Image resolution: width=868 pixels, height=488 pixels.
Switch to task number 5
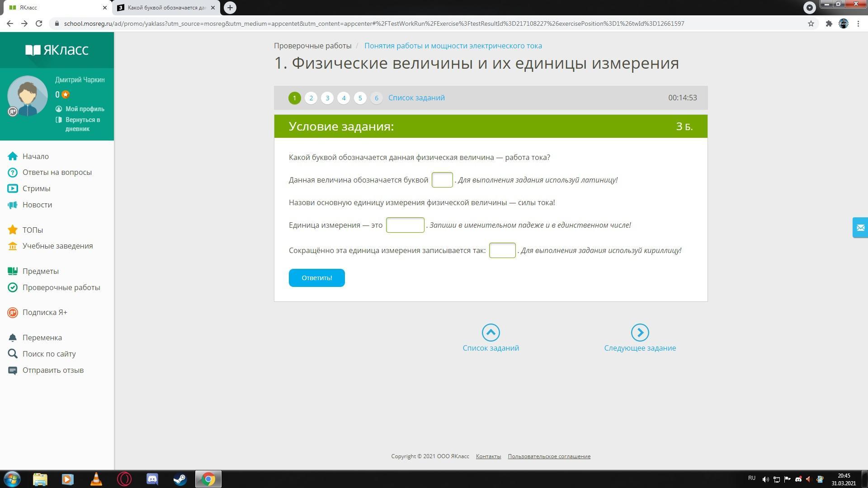click(x=360, y=98)
